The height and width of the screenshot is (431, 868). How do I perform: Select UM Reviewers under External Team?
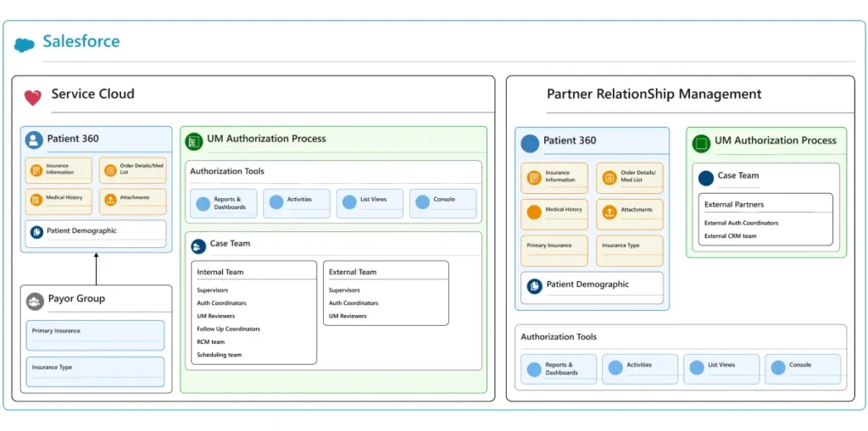(348, 316)
